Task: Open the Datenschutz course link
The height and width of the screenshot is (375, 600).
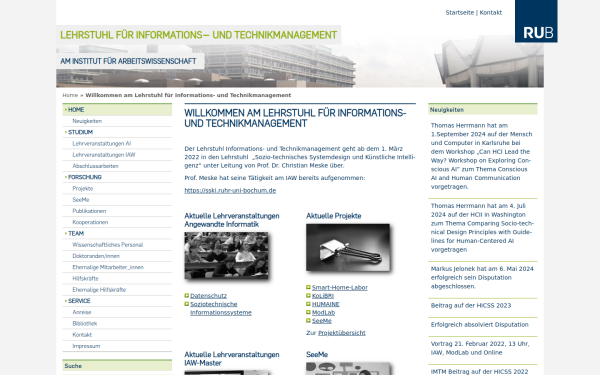Action: 209,296
